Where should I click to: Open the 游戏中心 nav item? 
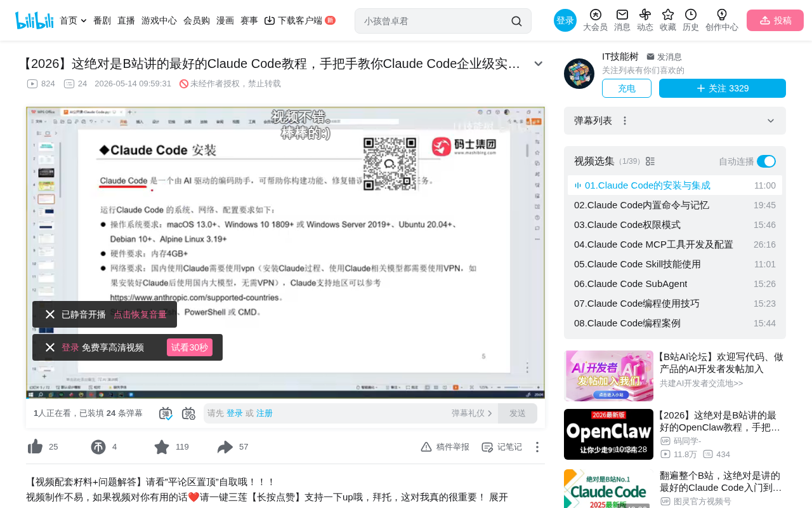pyautogui.click(x=159, y=20)
